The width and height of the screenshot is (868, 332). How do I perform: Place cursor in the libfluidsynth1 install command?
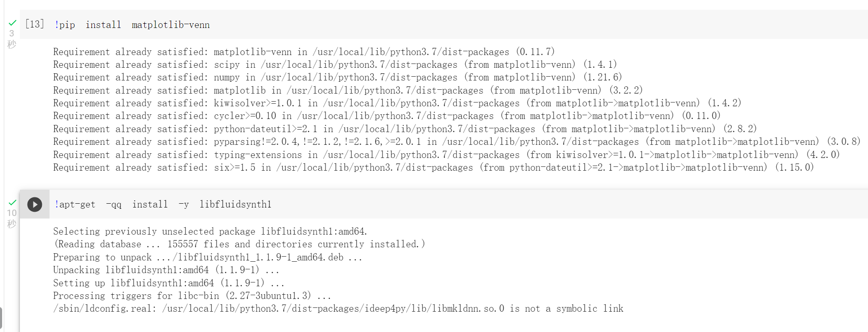[x=163, y=204]
